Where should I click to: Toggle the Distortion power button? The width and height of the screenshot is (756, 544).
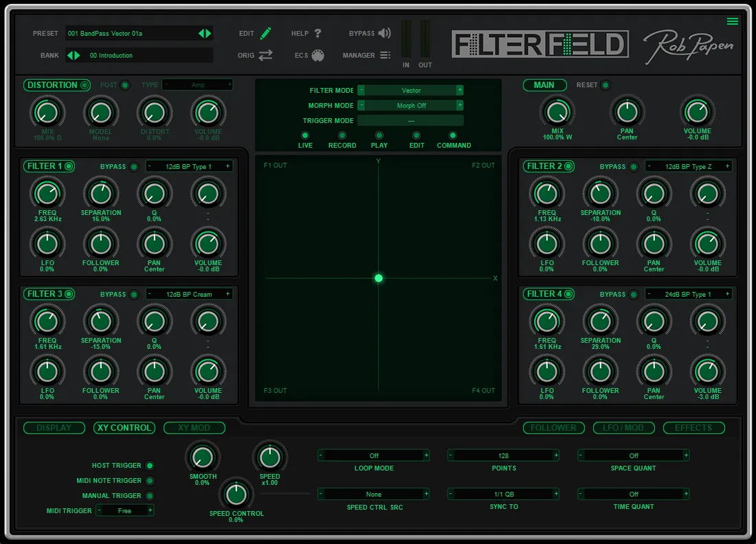point(85,85)
